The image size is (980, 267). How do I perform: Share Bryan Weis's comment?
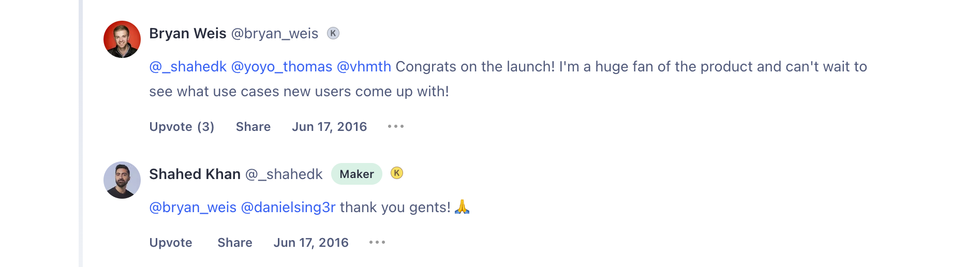pyautogui.click(x=253, y=127)
